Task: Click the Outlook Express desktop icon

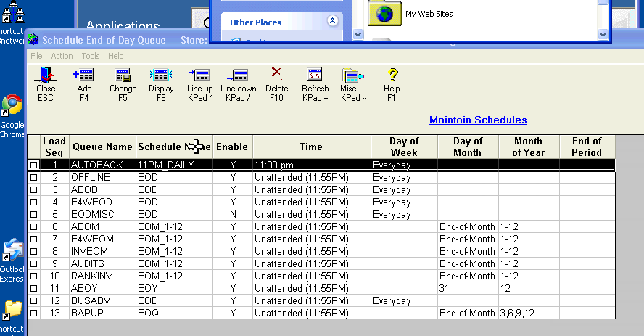Action: click(12, 250)
